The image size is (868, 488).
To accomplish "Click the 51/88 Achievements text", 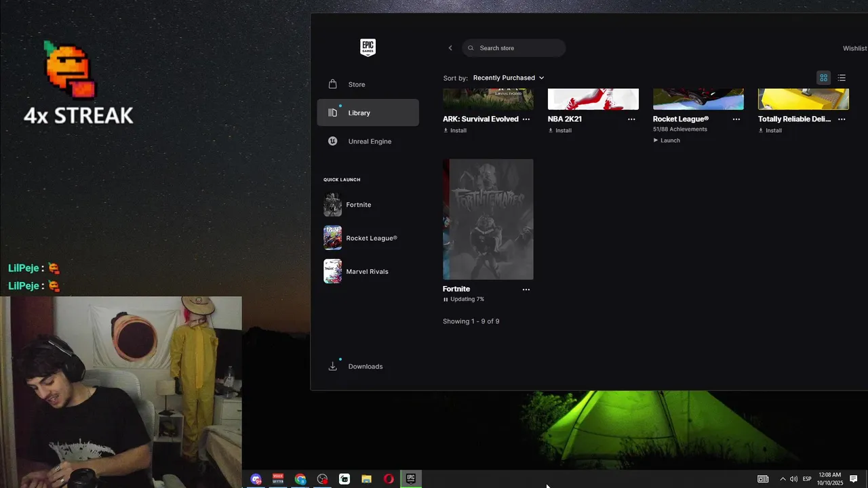I will (x=680, y=129).
